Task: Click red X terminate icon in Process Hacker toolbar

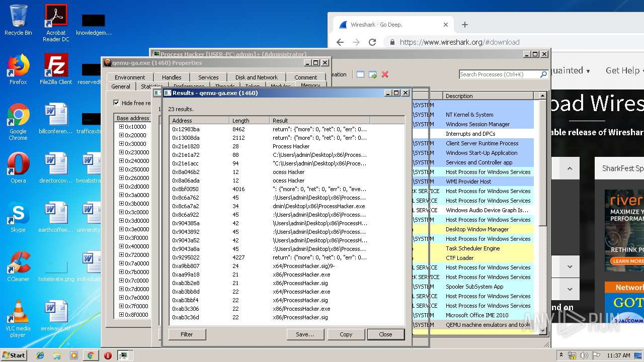Action: pos(385,74)
